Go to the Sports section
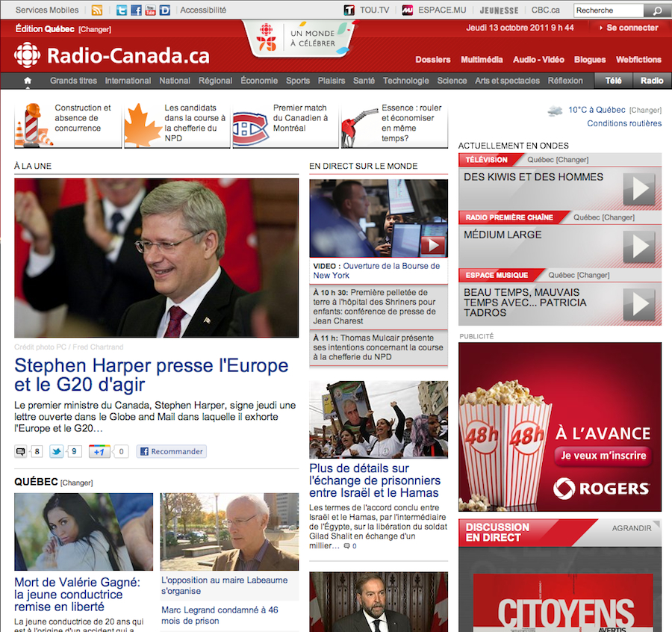 point(298,81)
